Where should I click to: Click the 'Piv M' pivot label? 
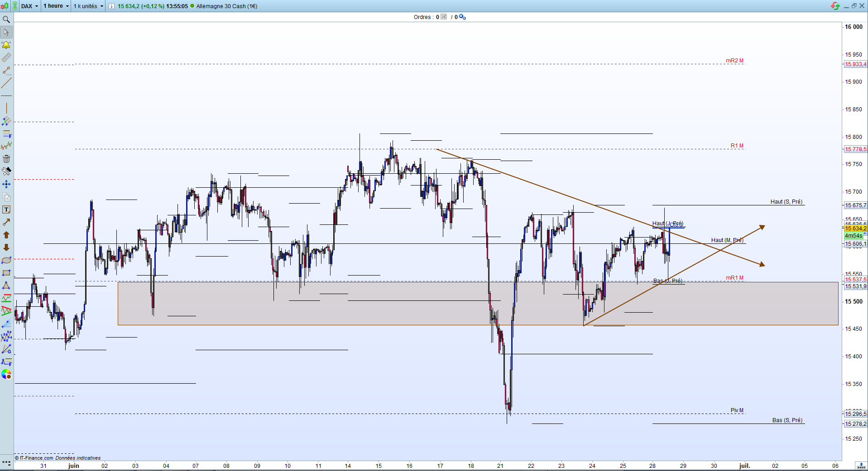pyautogui.click(x=737, y=410)
